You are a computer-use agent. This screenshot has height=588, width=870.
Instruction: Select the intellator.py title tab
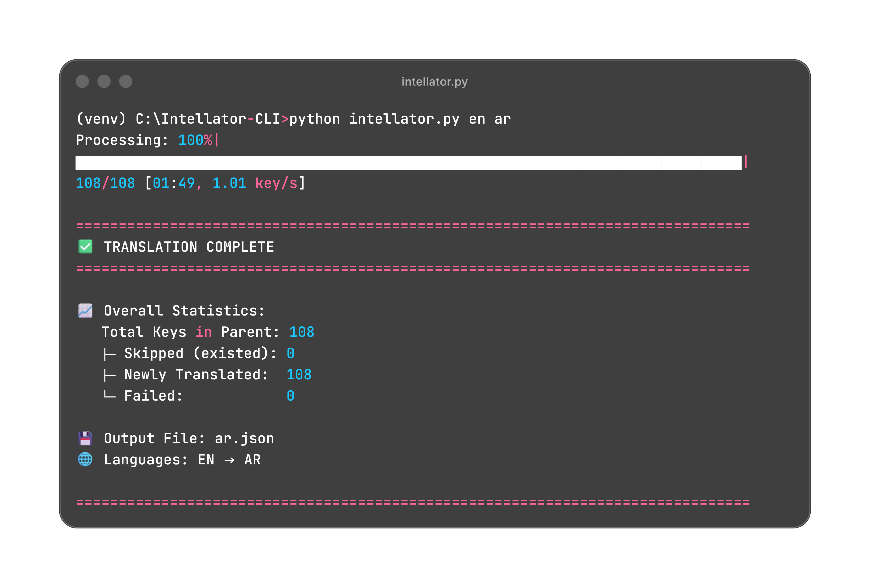[435, 82]
